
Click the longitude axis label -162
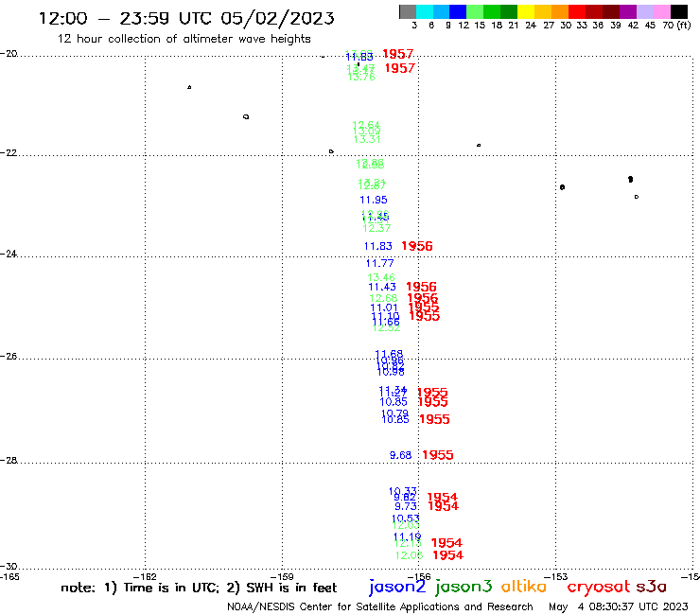click(x=145, y=576)
